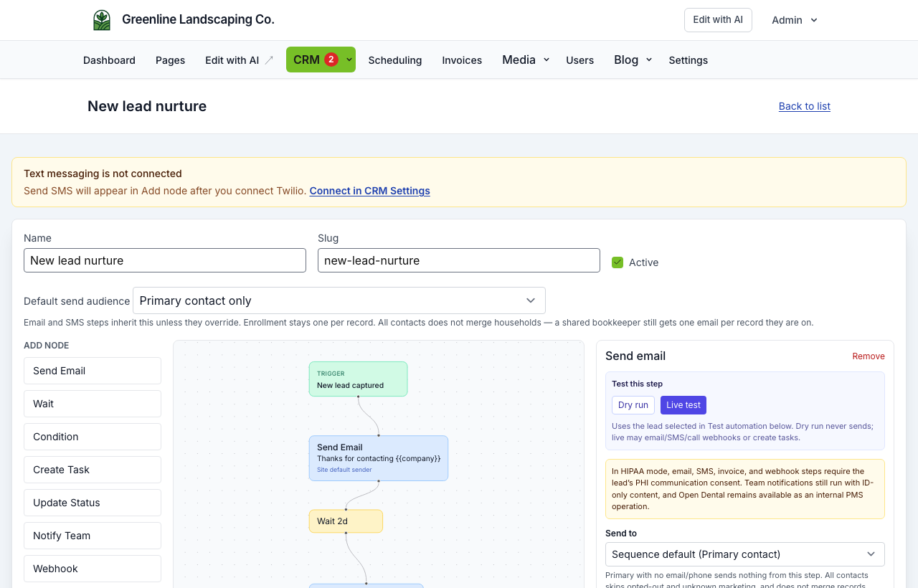Toggle the Active checkbox

coord(617,262)
